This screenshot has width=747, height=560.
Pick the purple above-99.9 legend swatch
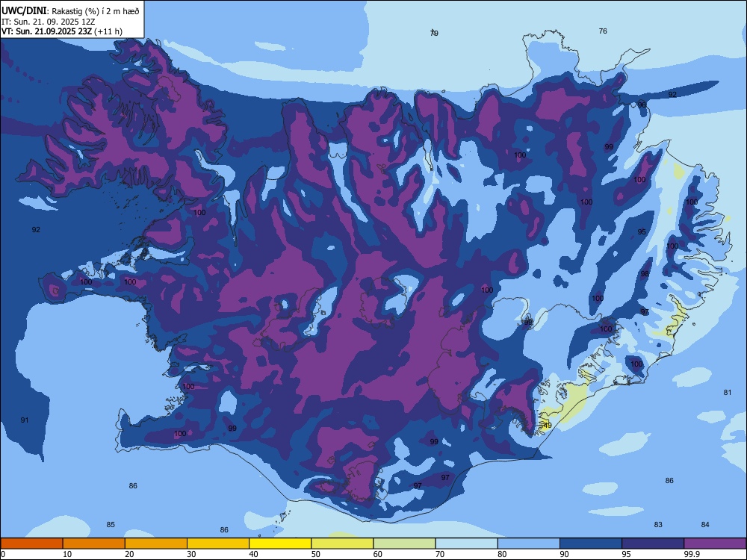click(715, 544)
